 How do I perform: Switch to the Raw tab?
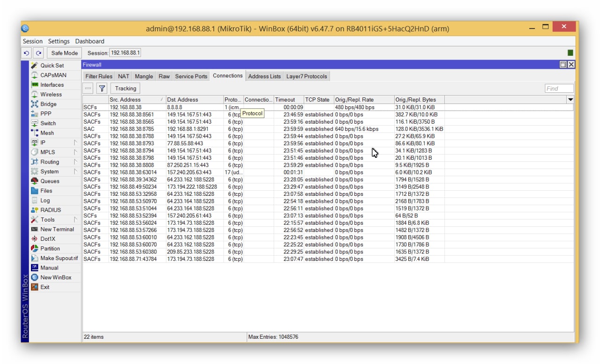tap(164, 76)
